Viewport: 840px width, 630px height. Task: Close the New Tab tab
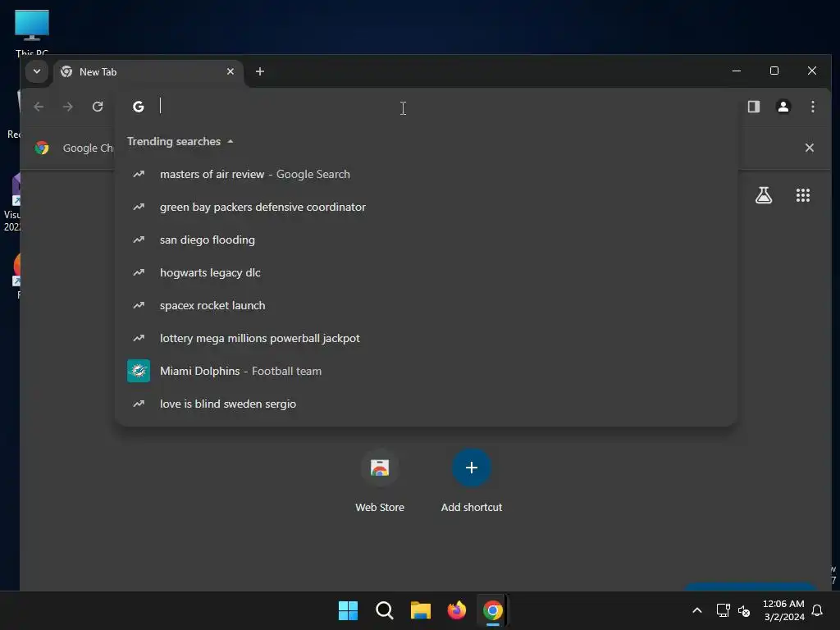click(231, 71)
